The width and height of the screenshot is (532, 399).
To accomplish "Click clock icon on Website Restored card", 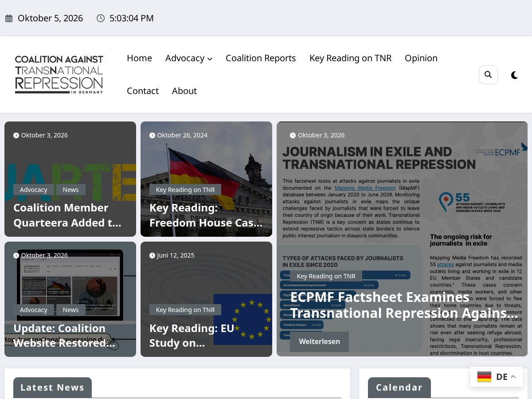I will point(16,255).
